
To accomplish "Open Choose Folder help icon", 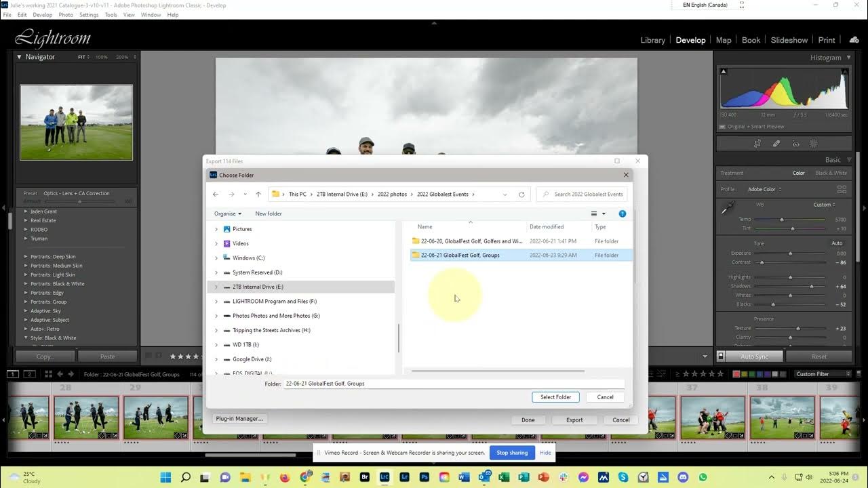I will click(x=622, y=213).
